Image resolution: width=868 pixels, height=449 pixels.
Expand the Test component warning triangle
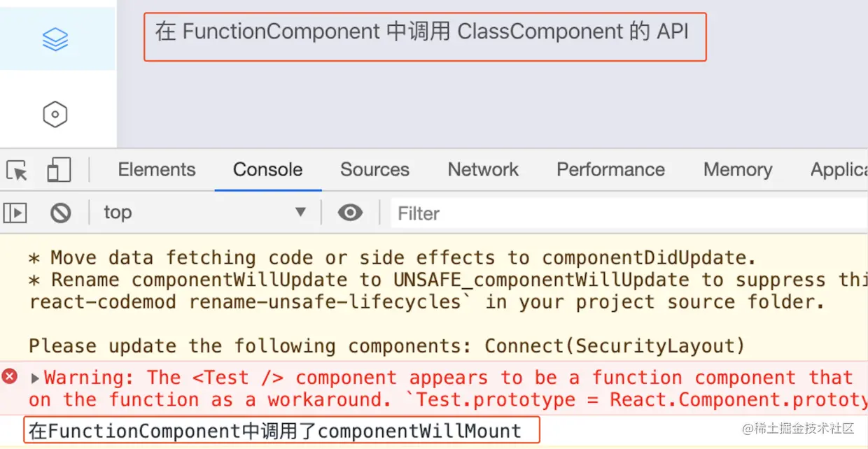pos(35,378)
